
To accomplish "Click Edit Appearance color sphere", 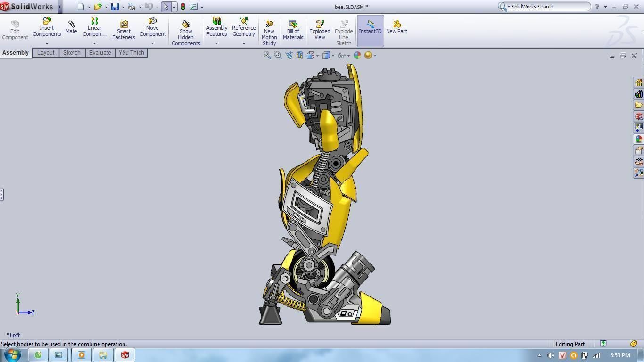I will tap(357, 55).
